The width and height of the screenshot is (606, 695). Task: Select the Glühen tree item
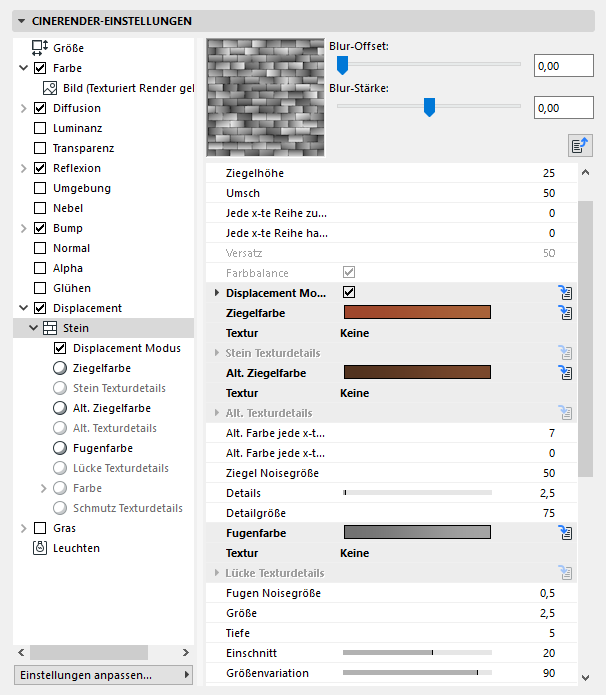click(72, 288)
